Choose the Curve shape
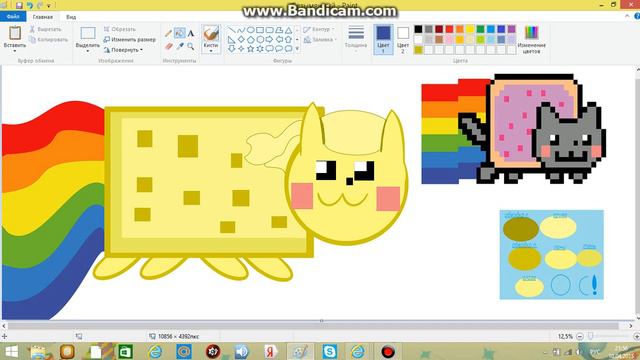640x360 pixels. tap(241, 30)
